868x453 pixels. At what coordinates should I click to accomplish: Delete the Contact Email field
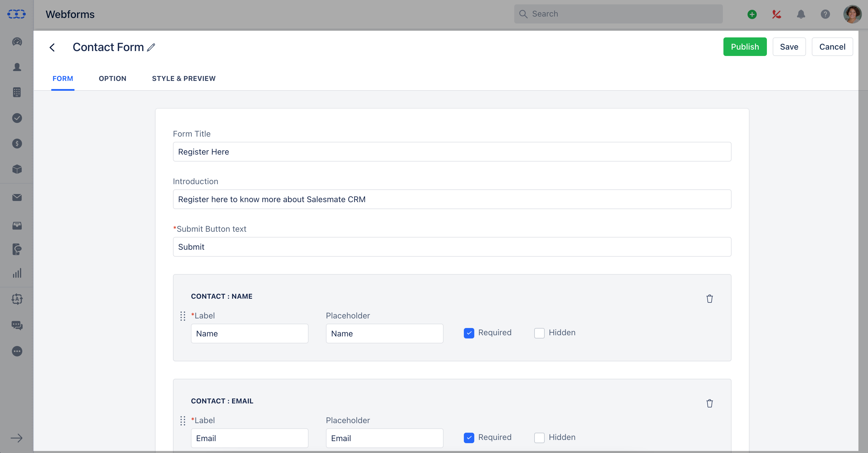point(709,403)
